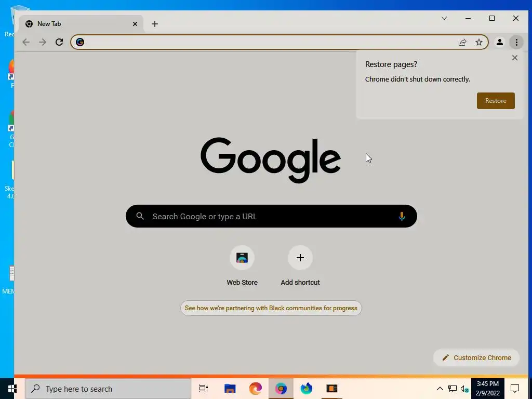Open a new tab with the plus button
Viewport: 532px width, 399px height.
click(155, 24)
